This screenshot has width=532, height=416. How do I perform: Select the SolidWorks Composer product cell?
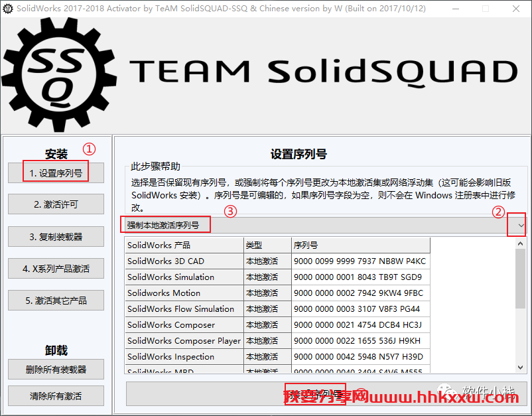pos(184,324)
